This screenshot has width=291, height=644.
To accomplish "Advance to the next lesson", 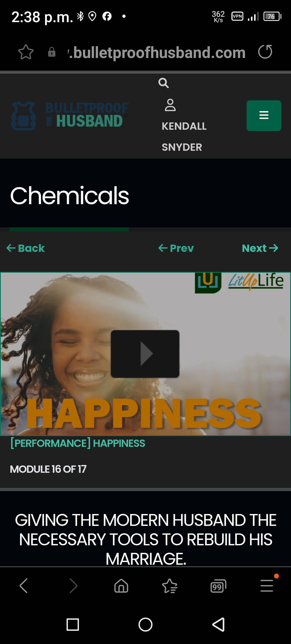I will 260,248.
